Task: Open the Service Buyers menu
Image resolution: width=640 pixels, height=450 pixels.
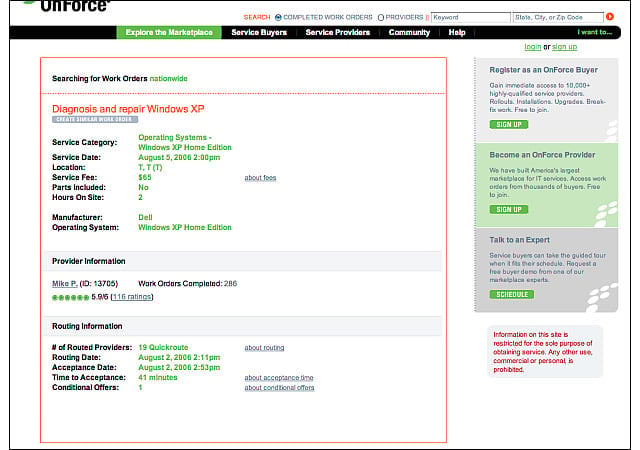Action: coord(259,32)
